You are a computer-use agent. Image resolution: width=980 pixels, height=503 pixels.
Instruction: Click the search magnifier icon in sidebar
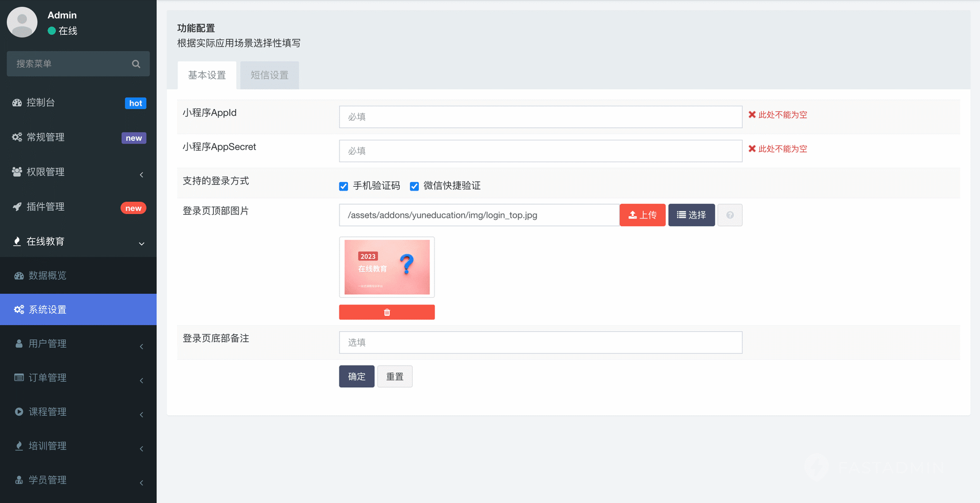tap(136, 64)
